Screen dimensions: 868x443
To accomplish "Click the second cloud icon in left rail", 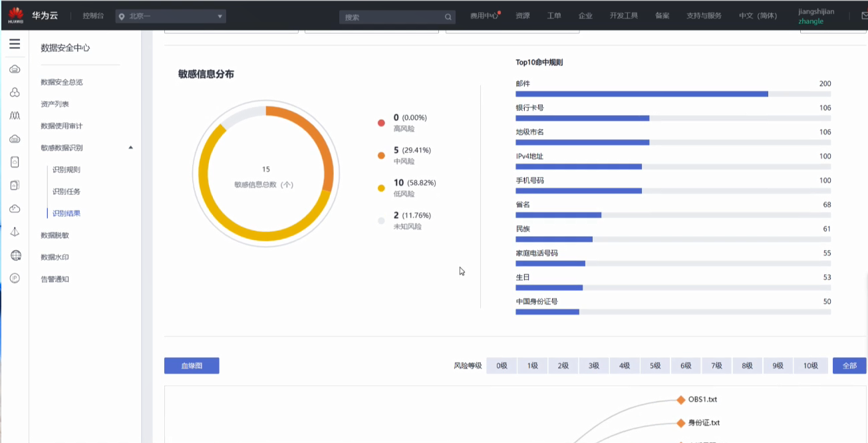I will tap(15, 138).
